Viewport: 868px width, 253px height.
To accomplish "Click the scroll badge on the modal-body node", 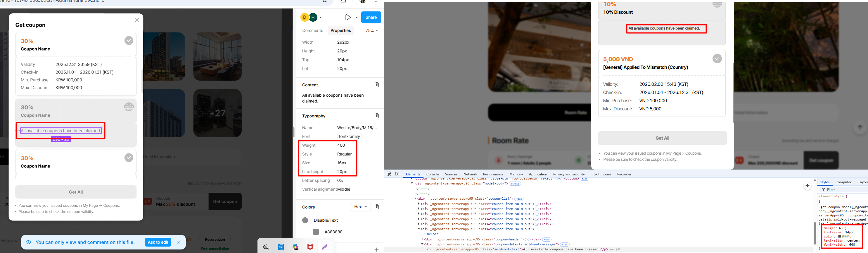I will coord(515,184).
